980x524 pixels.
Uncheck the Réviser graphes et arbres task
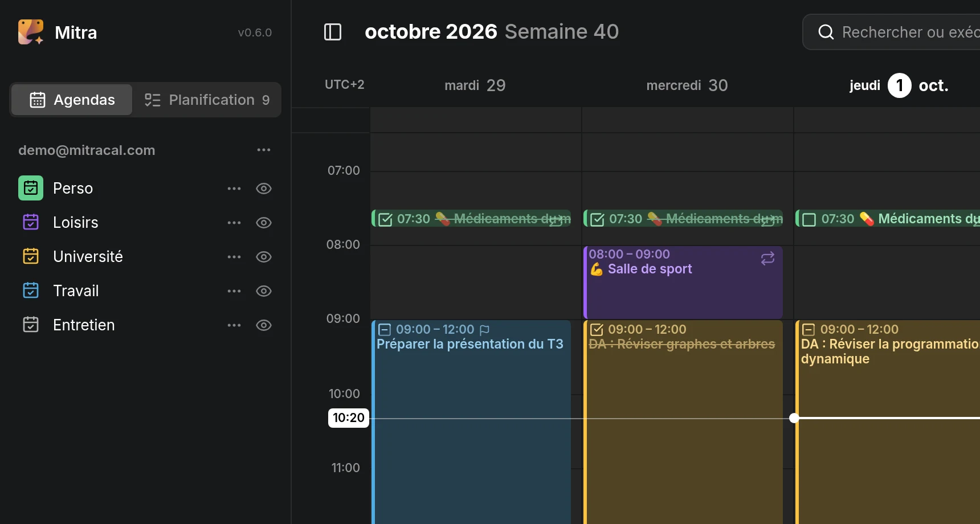597,330
